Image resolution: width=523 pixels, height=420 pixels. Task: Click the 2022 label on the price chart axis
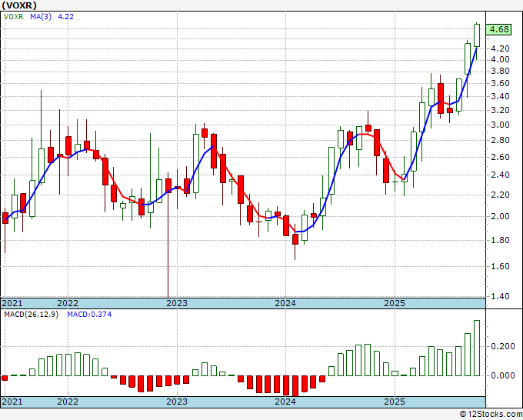[68, 303]
